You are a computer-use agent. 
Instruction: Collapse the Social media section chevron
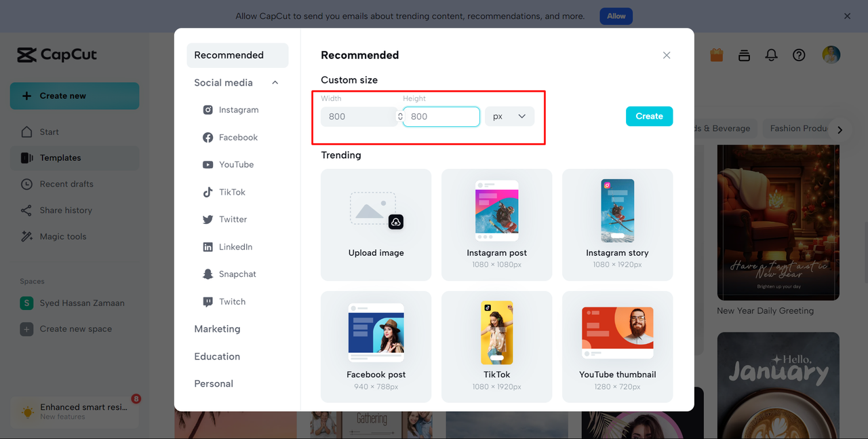click(x=275, y=83)
